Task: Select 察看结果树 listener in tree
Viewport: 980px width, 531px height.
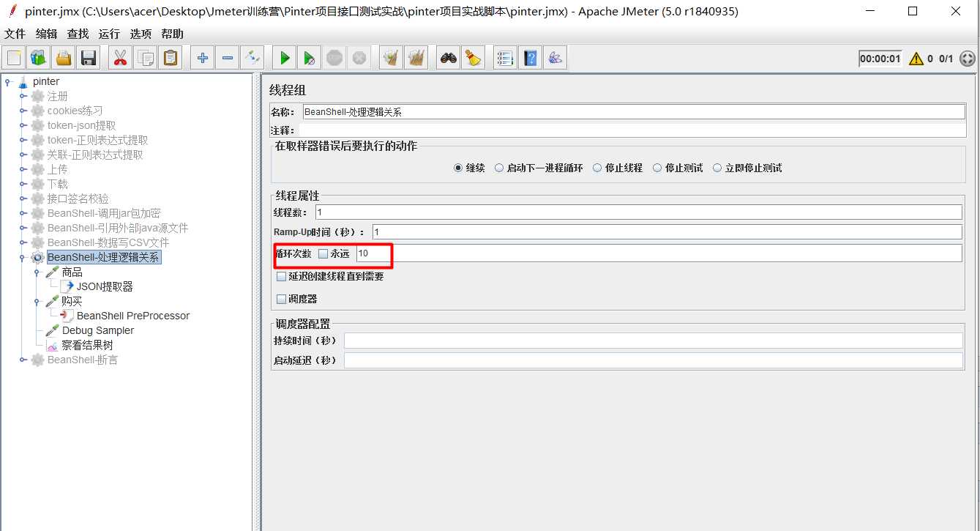Action: [87, 345]
